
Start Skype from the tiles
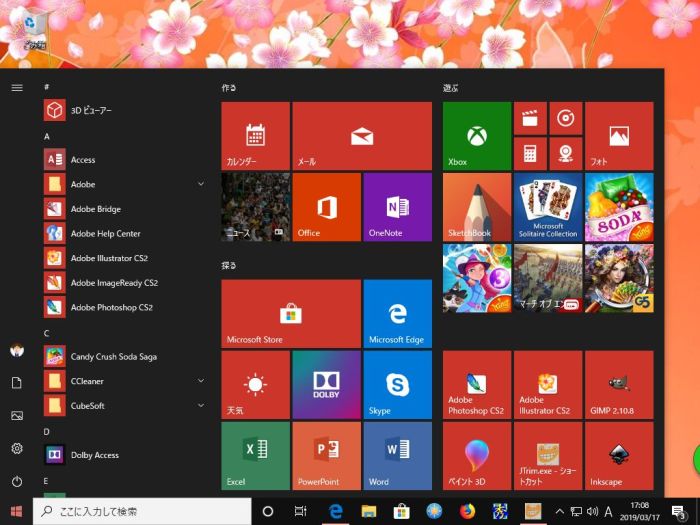[397, 385]
